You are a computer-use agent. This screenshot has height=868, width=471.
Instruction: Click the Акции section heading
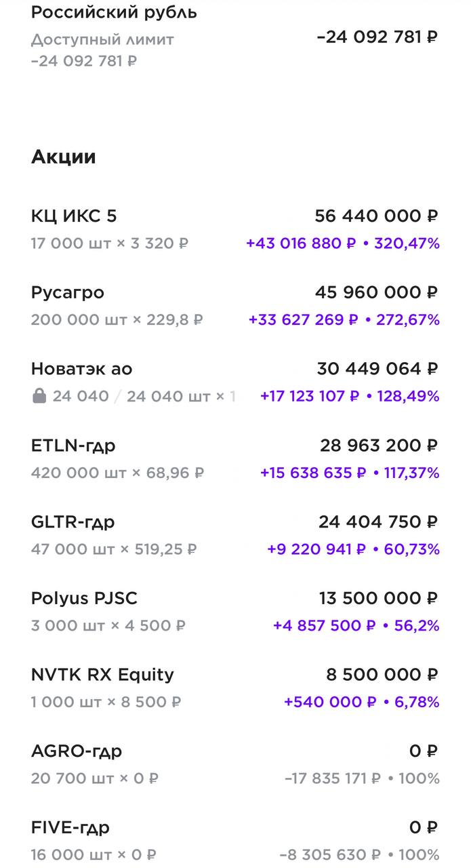coord(64,157)
